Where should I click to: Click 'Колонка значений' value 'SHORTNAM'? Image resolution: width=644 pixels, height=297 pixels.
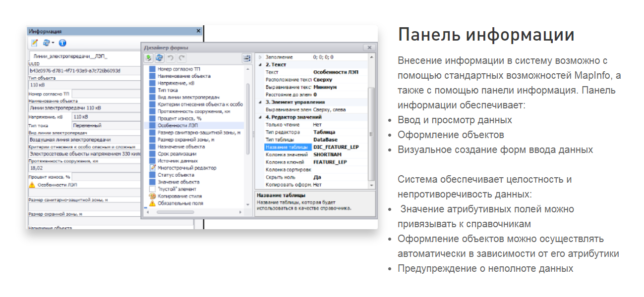tap(327, 154)
